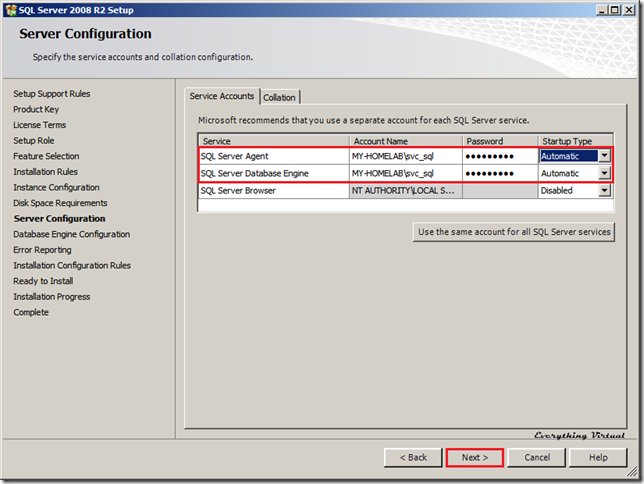
Task: Click Setup Support Rules in the step list
Action: click(x=52, y=94)
